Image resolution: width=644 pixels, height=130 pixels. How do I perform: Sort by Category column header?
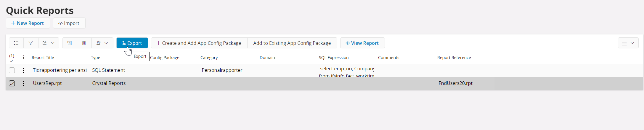pos(209,58)
